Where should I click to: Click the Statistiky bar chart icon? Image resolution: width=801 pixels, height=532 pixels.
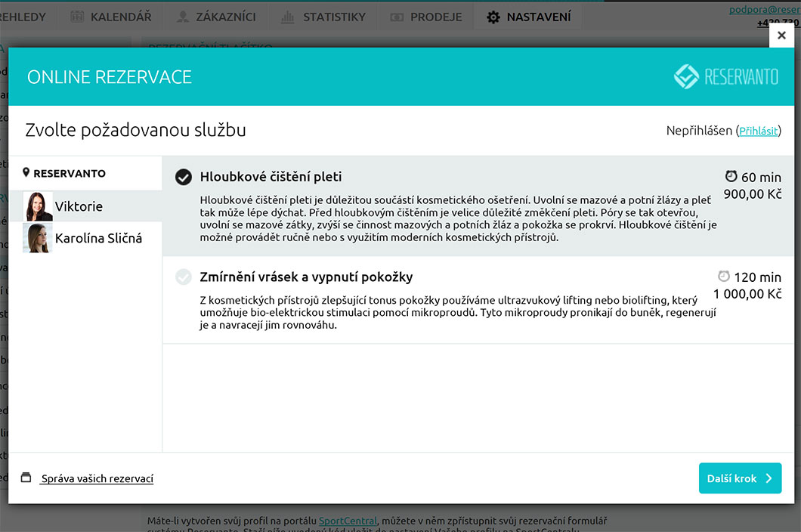(287, 17)
